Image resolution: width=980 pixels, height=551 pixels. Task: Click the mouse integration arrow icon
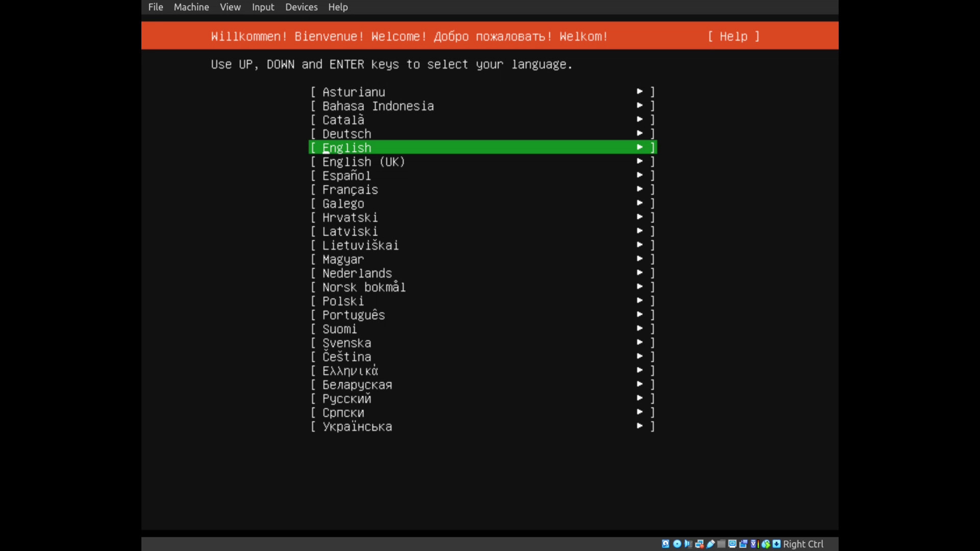pyautogui.click(x=766, y=544)
